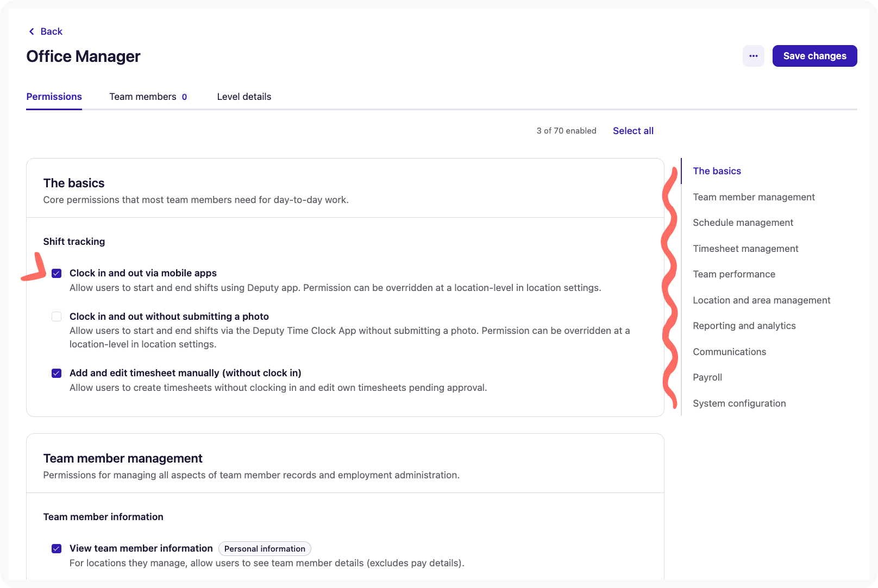Image resolution: width=878 pixels, height=588 pixels.
Task: Open the overflow menu next to Save changes
Action: (753, 56)
